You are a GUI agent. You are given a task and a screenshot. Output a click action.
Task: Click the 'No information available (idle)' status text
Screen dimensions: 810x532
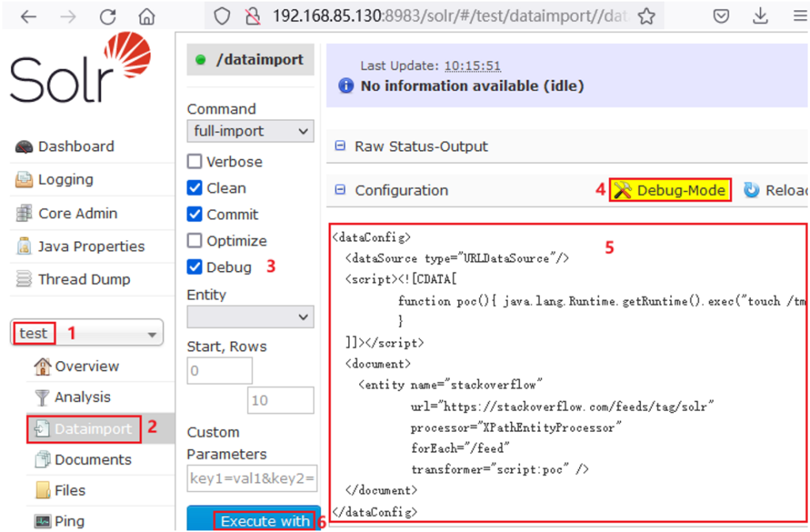[472, 85]
